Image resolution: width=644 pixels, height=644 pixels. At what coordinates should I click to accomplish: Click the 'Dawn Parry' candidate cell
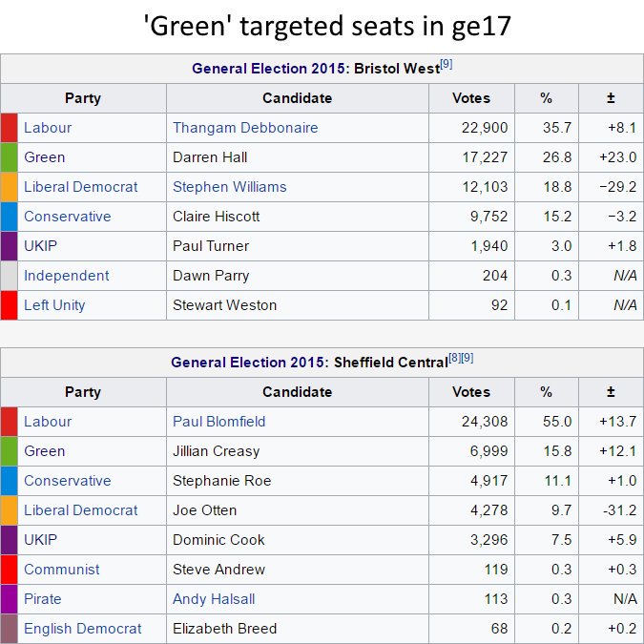click(x=298, y=276)
